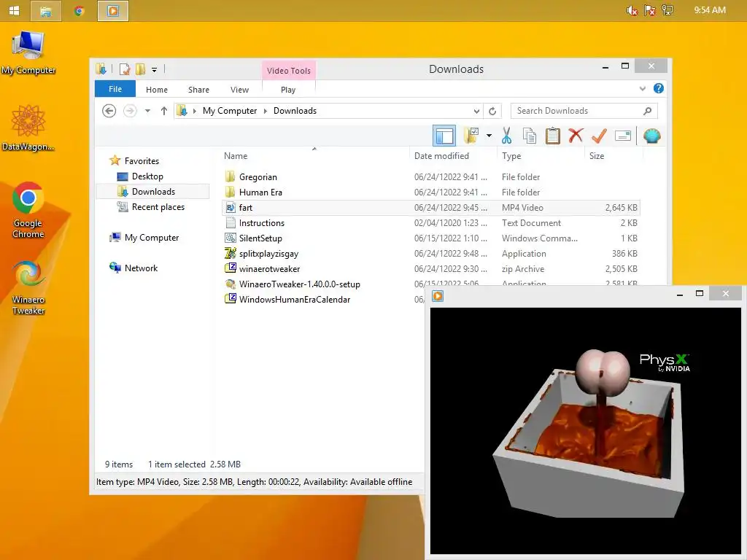Image resolution: width=747 pixels, height=560 pixels.
Task: Open the taskbar clock showing 9:54 AM
Action: tap(710, 10)
